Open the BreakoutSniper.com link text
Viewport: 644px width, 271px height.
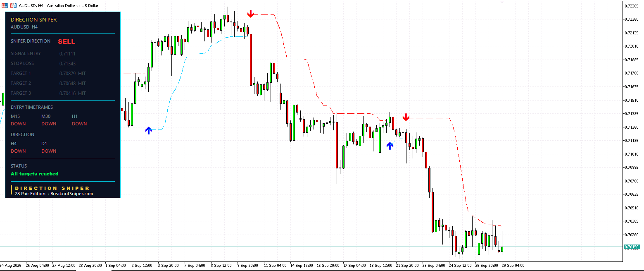point(71,194)
